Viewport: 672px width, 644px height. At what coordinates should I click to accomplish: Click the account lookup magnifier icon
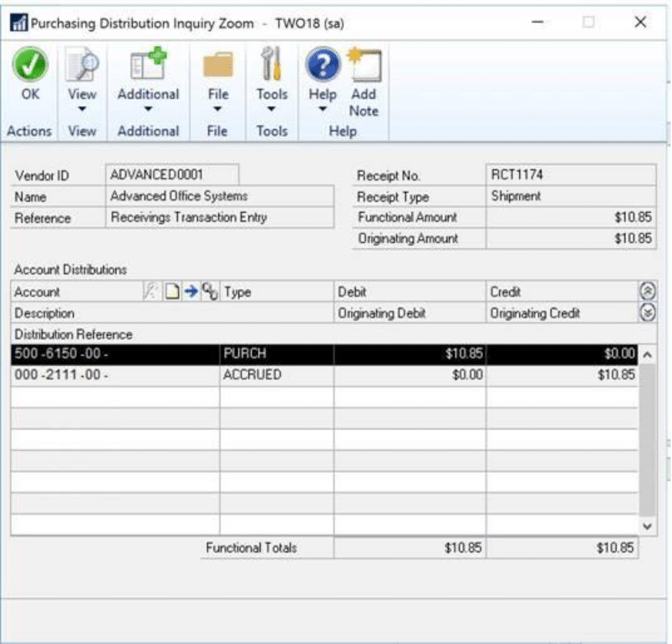click(x=150, y=292)
